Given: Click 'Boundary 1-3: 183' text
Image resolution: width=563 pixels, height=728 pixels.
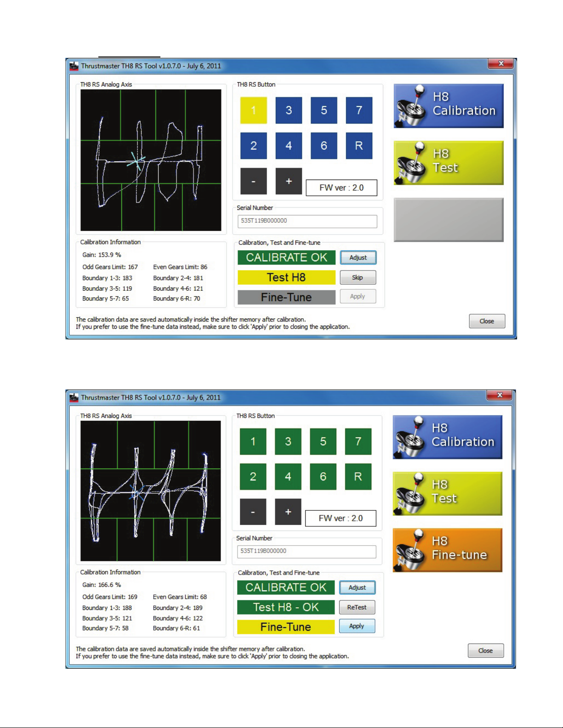Looking at the screenshot, I should (x=107, y=278).
